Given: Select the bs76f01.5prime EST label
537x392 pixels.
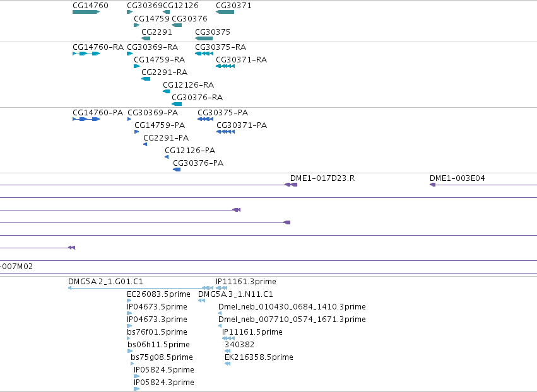Looking at the screenshot, I should pyautogui.click(x=157, y=332).
